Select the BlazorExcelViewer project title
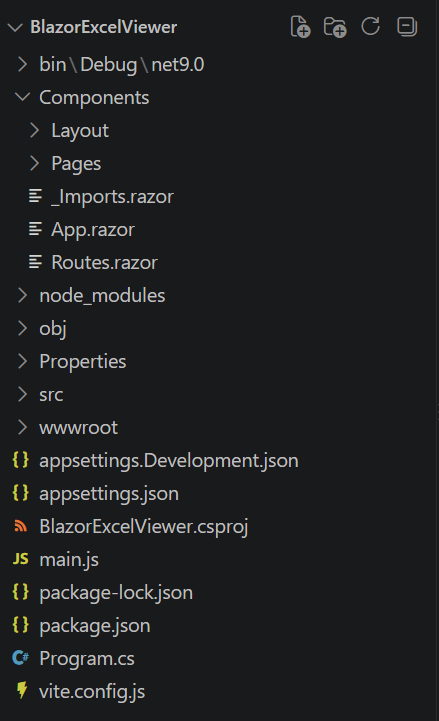This screenshot has height=721, width=439. tap(103, 27)
